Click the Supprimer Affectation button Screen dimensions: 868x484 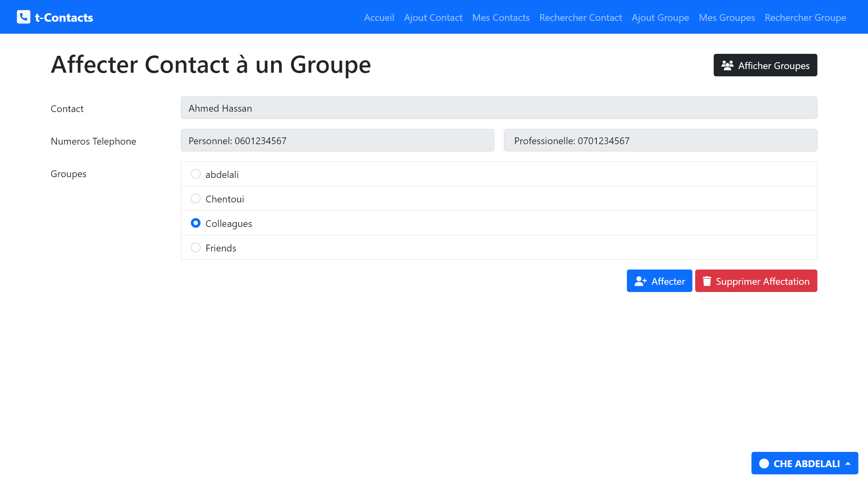click(756, 281)
